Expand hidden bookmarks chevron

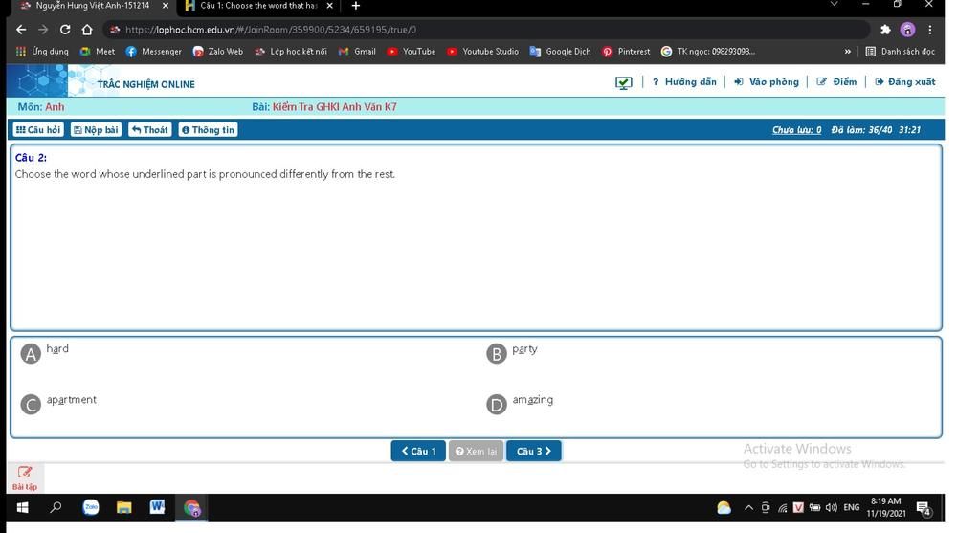848,52
